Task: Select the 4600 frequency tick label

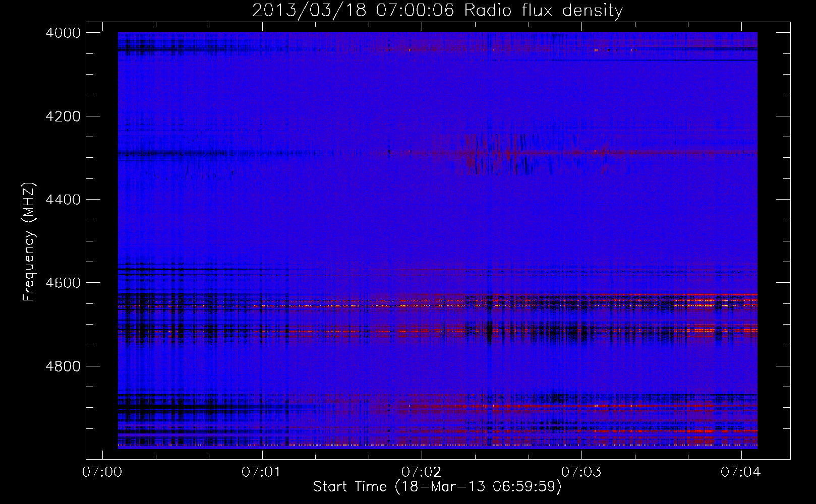Action: pos(63,283)
